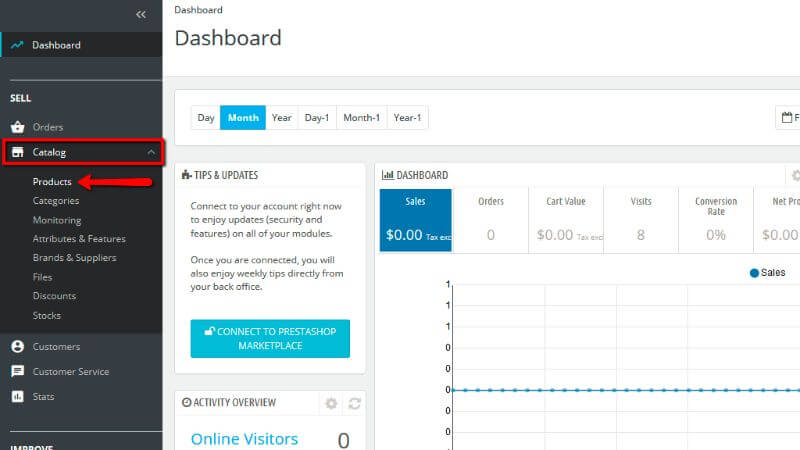This screenshot has height=450, width=800.
Task: Open Monitoring under Catalog
Action: 57,220
